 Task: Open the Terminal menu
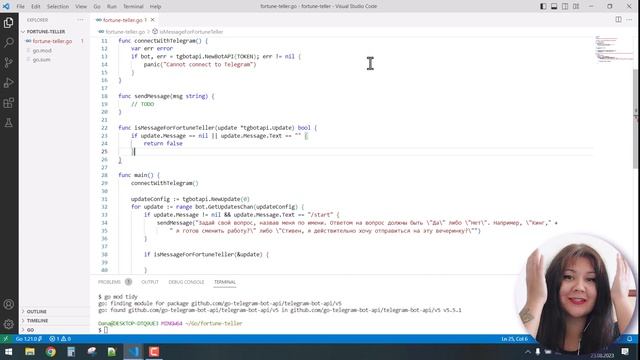[133, 7]
